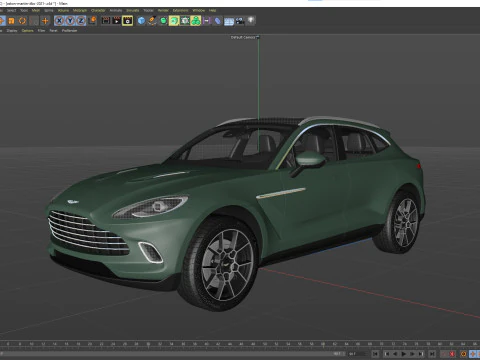Add a Camera object

coord(240,21)
